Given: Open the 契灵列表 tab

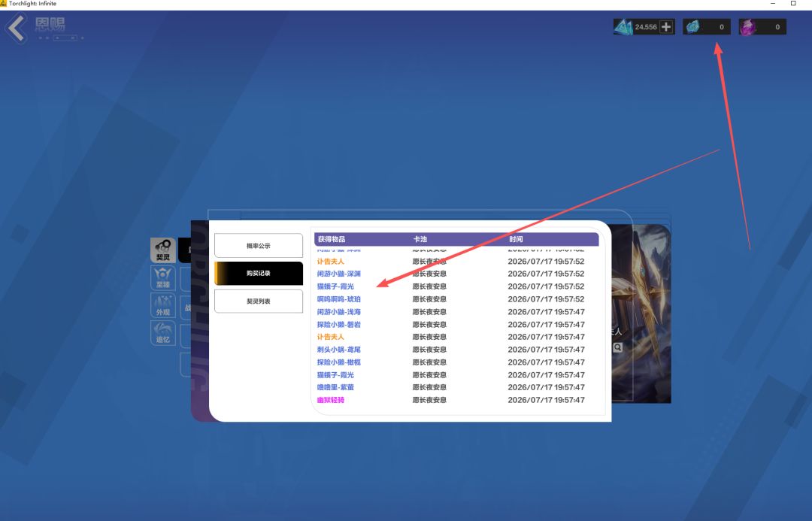Looking at the screenshot, I should pos(259,301).
